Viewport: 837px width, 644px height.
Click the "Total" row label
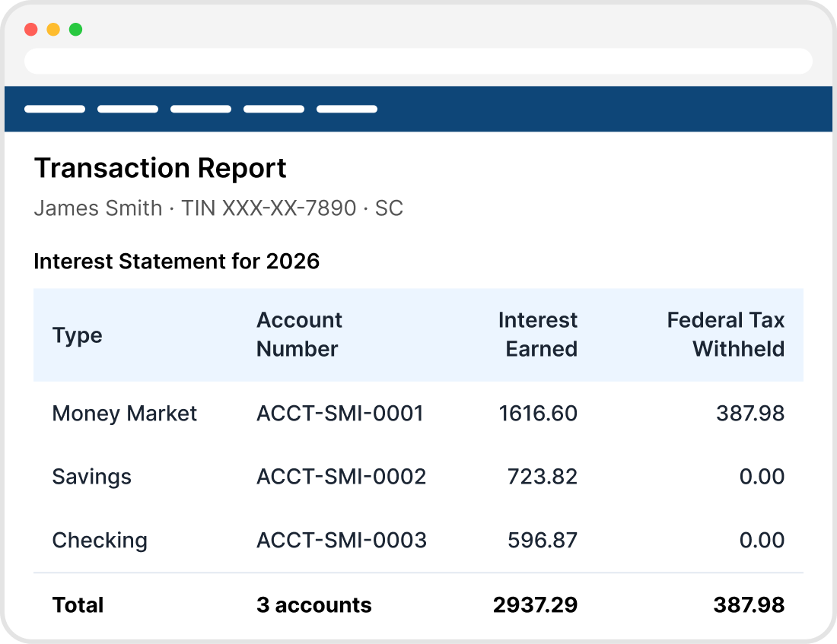[x=78, y=605]
